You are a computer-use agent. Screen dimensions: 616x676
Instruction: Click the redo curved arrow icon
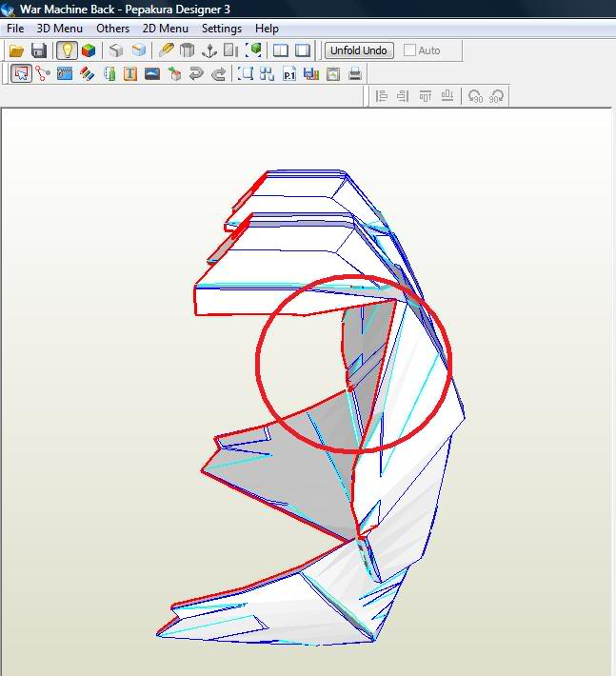[x=219, y=74]
